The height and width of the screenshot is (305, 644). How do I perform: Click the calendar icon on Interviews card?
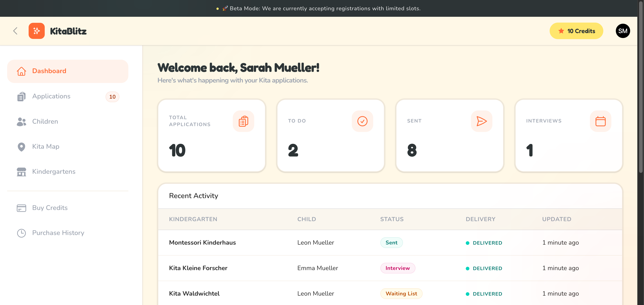pyautogui.click(x=600, y=121)
